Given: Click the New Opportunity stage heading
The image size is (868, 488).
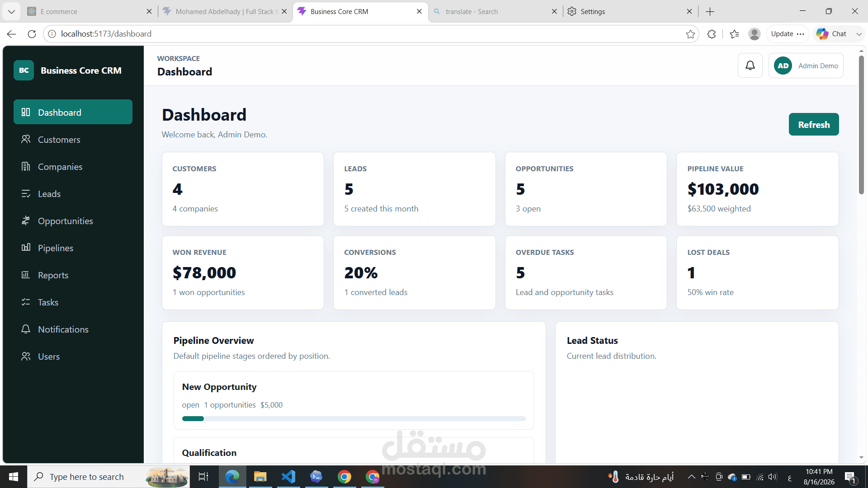Looking at the screenshot, I should [x=219, y=387].
